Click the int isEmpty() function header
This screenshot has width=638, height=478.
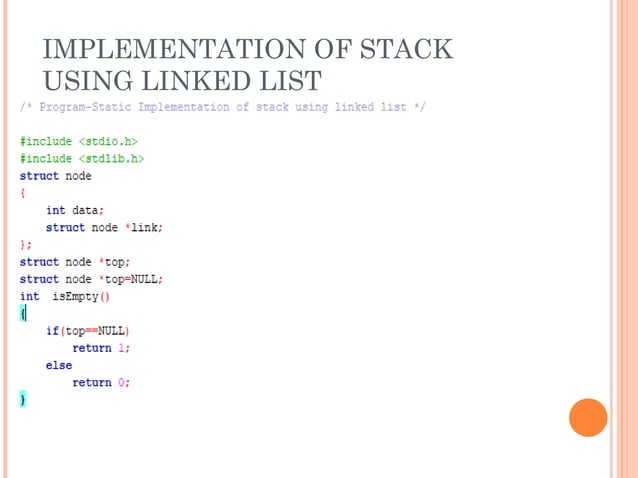(x=65, y=297)
